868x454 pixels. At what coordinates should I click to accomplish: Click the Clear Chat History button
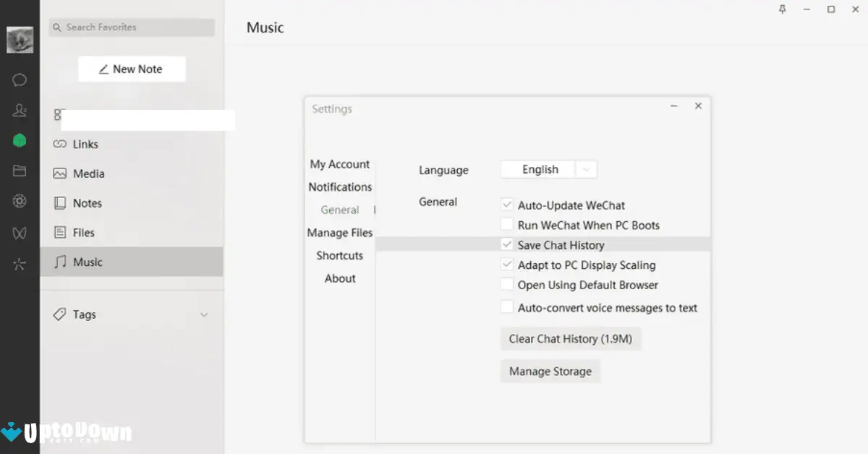pos(570,339)
